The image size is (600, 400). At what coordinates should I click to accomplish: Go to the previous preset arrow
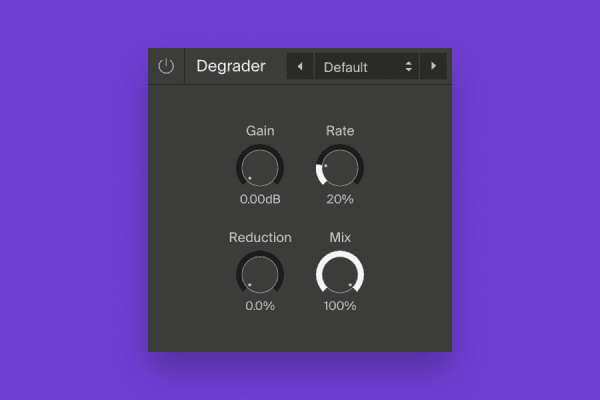300,66
